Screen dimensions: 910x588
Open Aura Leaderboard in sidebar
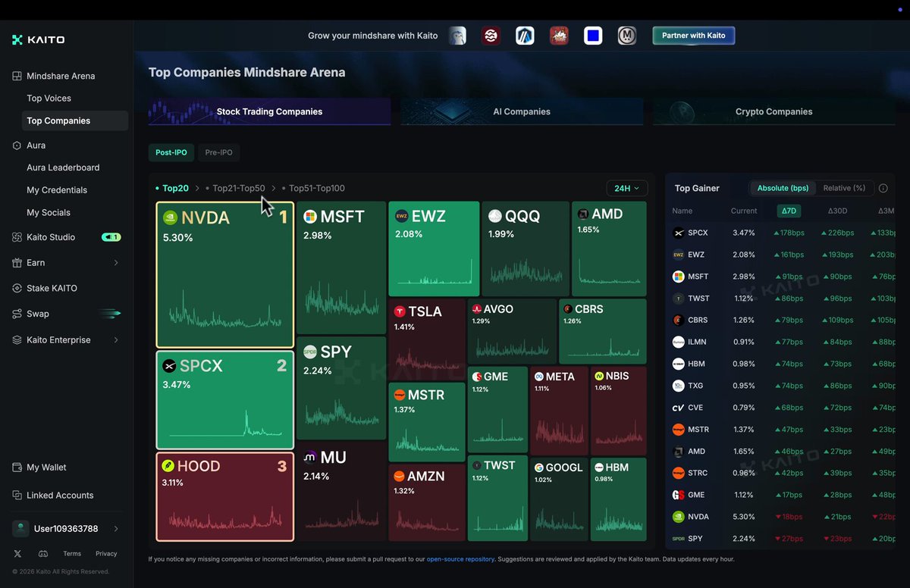pyautogui.click(x=63, y=167)
